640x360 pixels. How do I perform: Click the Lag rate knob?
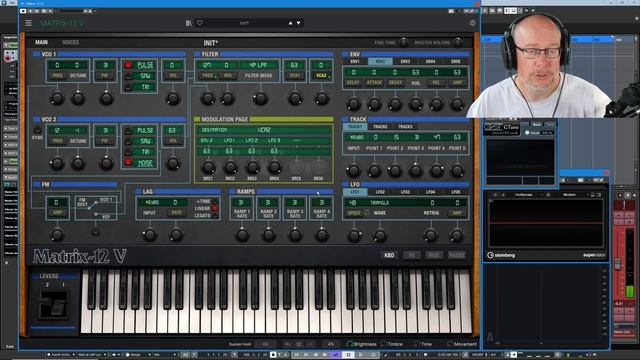click(x=176, y=235)
